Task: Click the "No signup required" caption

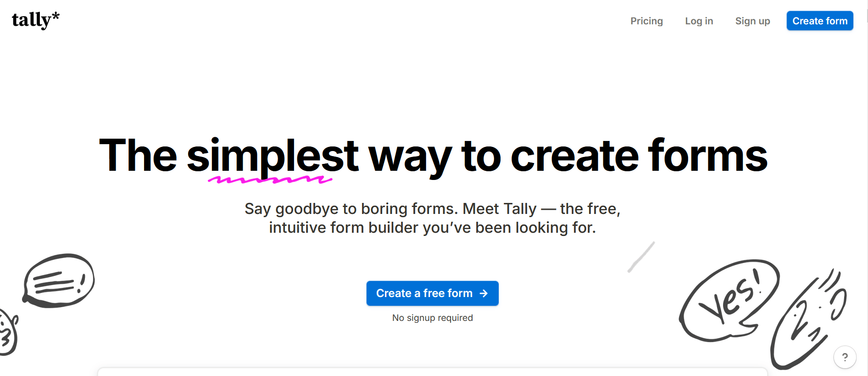Action: (432, 318)
